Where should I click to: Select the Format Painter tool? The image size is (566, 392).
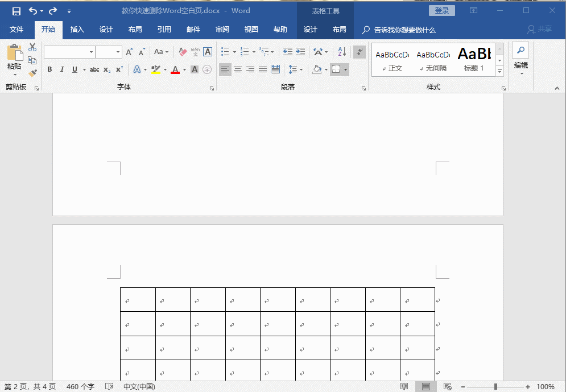(32, 73)
